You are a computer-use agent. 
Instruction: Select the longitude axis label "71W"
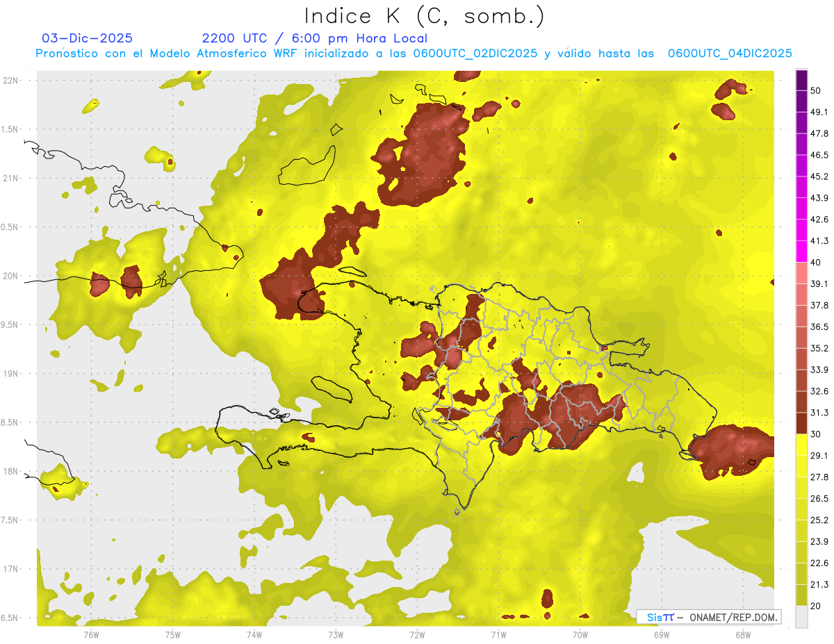[498, 634]
